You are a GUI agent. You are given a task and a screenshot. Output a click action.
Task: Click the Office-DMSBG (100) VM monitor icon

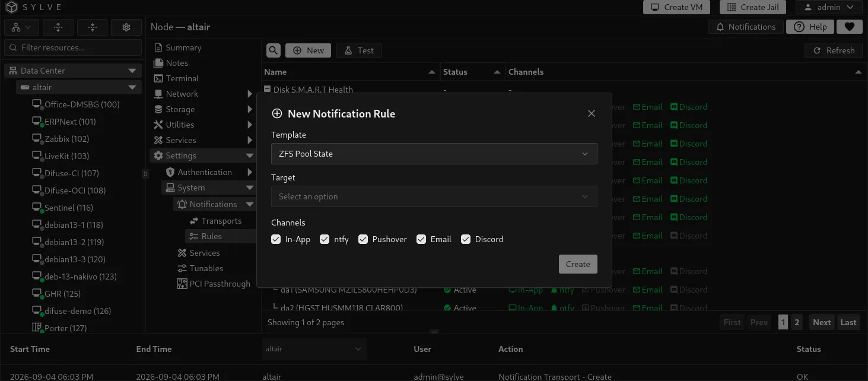tap(37, 104)
